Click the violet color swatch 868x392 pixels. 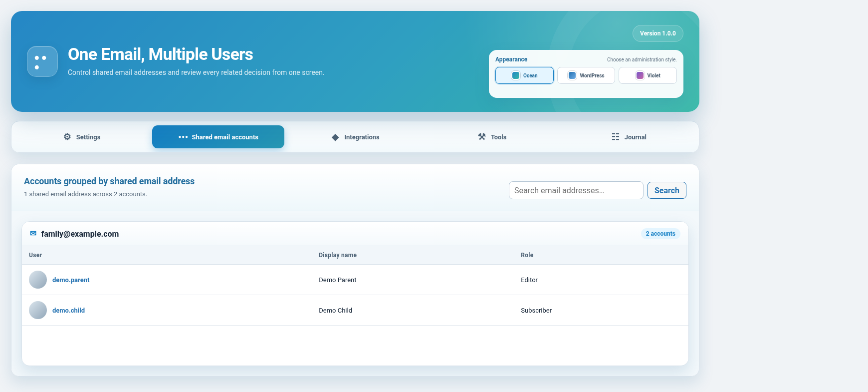pos(640,75)
